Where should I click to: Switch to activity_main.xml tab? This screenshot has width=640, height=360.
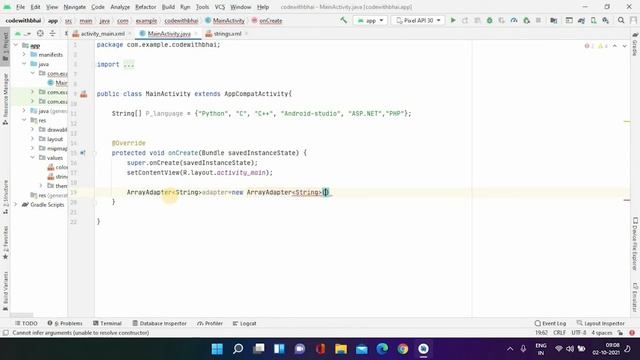coord(102,33)
